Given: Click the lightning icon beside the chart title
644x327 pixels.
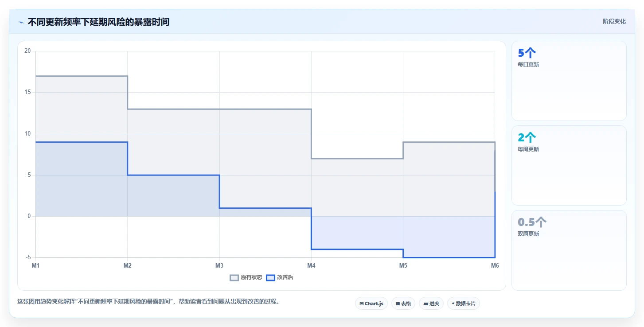Looking at the screenshot, I should coord(21,22).
